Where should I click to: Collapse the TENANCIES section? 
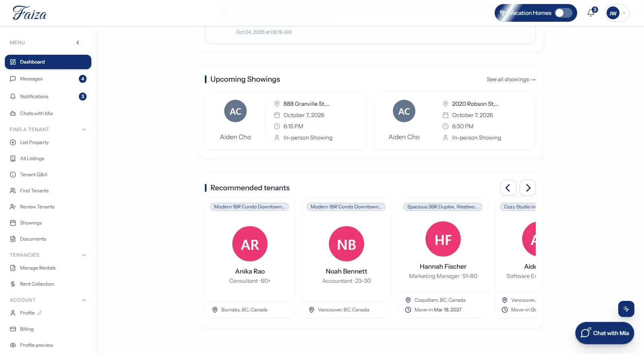pos(84,255)
